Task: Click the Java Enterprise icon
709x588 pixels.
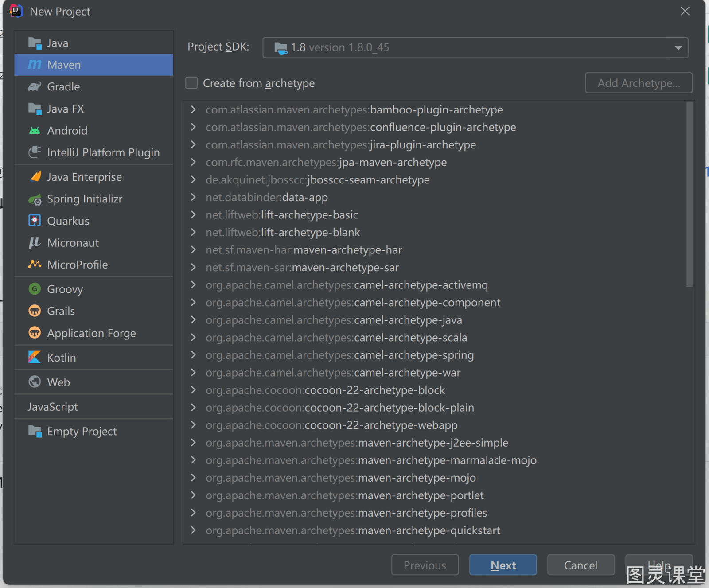Action: coord(35,177)
